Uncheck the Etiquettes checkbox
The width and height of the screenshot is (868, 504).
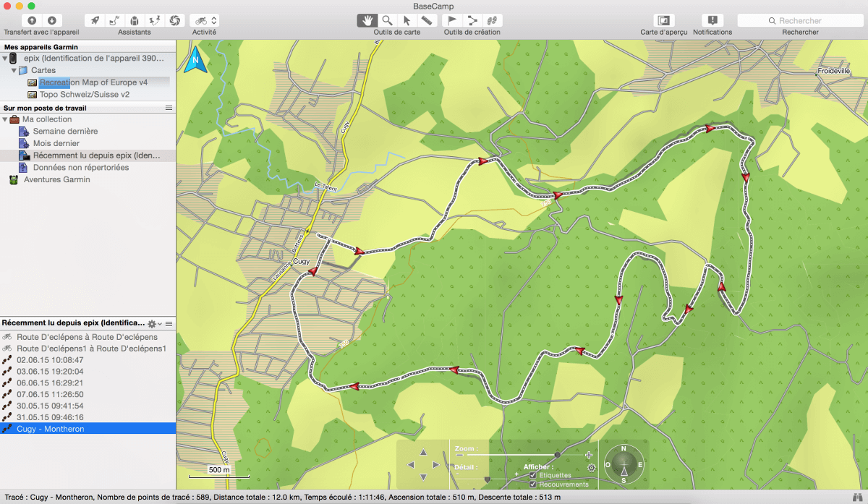(533, 475)
